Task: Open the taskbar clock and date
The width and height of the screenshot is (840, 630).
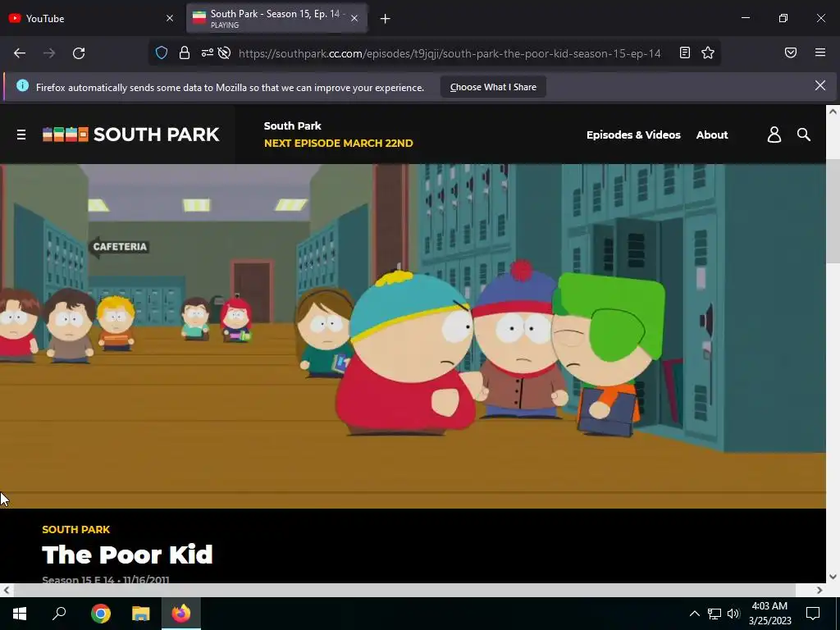Action: point(769,614)
